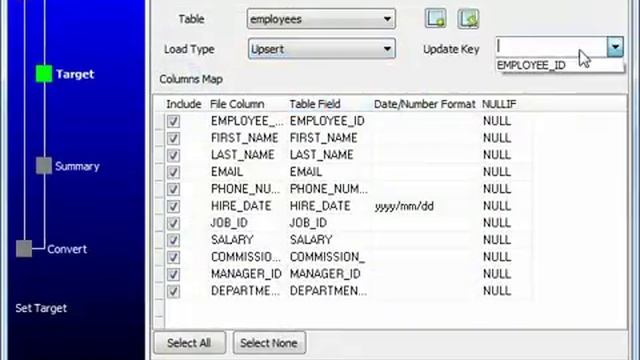Viewport: 640px width, 360px height.
Task: Uncheck Include for MANAGER_ID row
Action: tap(173, 274)
